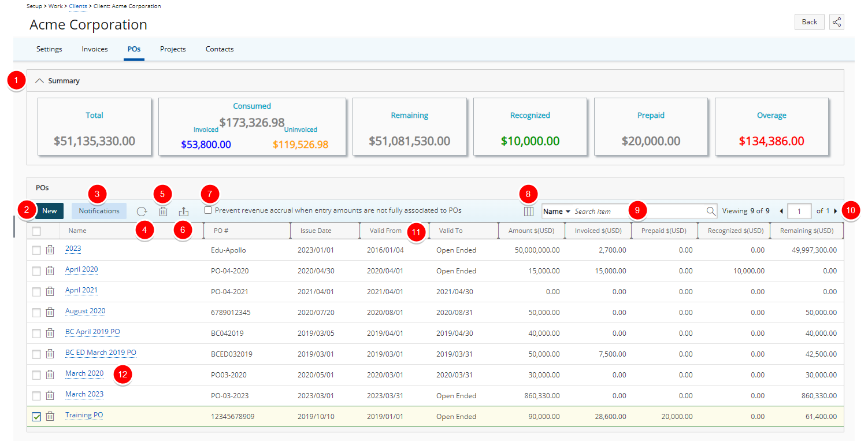Screen dimensions: 868x441
Task: Delete the BC April 2019 PO row
Action: (x=50, y=333)
